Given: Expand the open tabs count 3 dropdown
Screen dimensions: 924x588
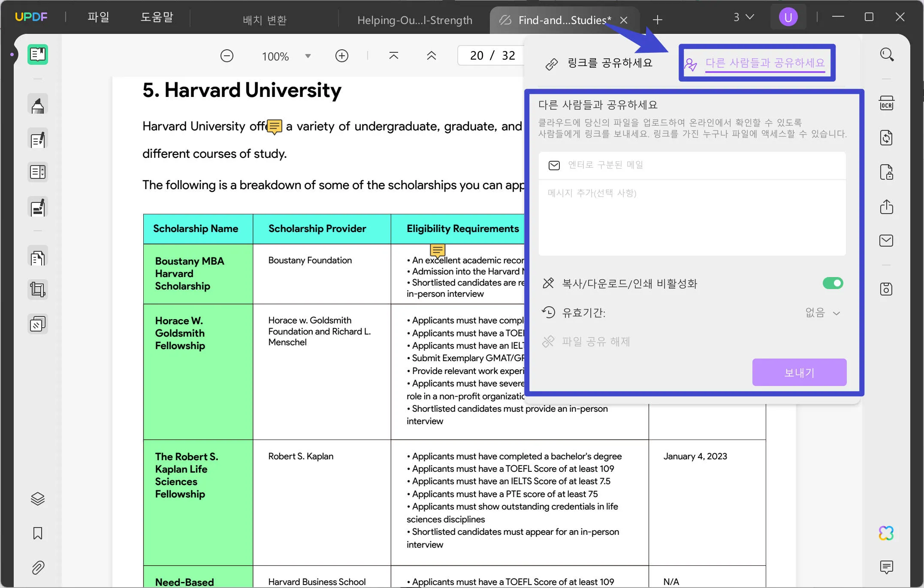Looking at the screenshot, I should [743, 17].
